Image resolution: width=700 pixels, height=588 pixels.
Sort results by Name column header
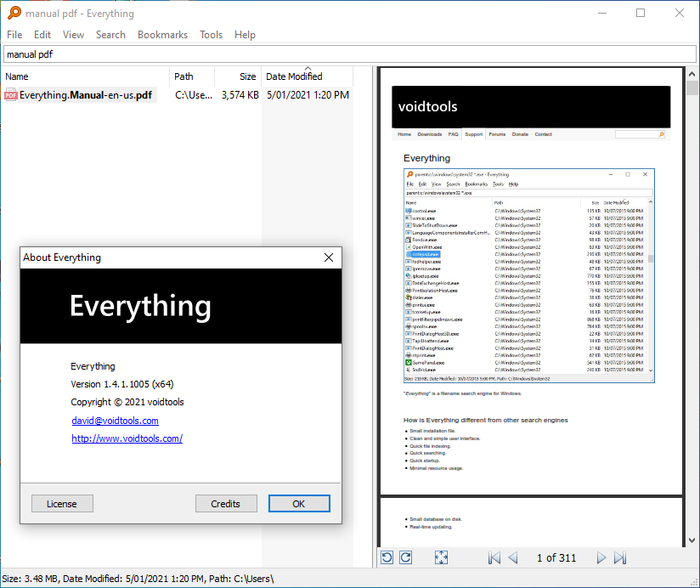pyautogui.click(x=86, y=76)
